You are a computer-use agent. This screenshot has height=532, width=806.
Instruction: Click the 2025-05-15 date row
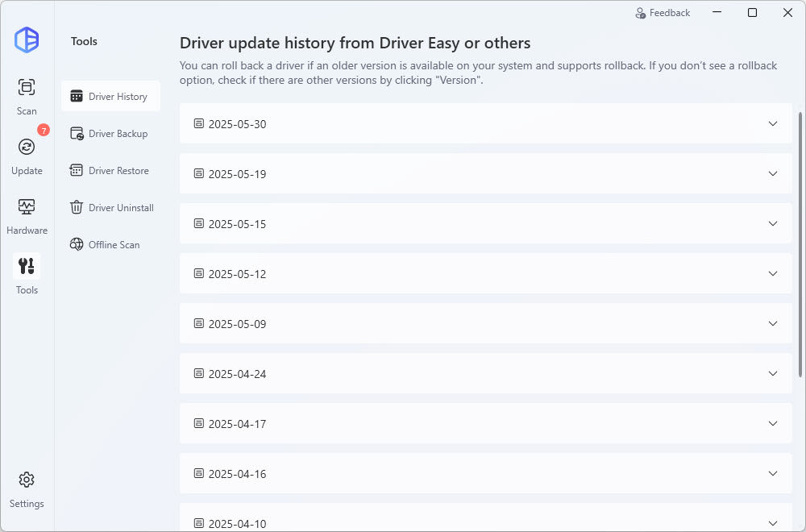coord(484,224)
